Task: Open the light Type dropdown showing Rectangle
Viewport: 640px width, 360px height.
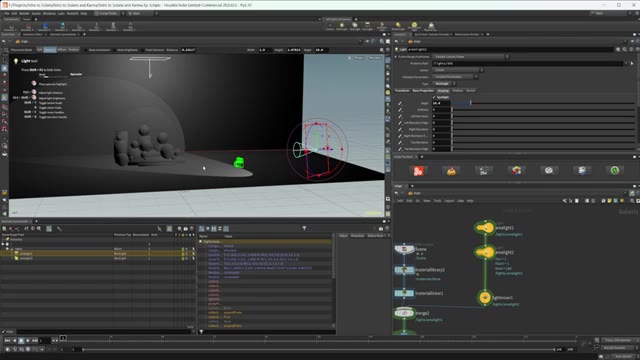Action: (444, 84)
